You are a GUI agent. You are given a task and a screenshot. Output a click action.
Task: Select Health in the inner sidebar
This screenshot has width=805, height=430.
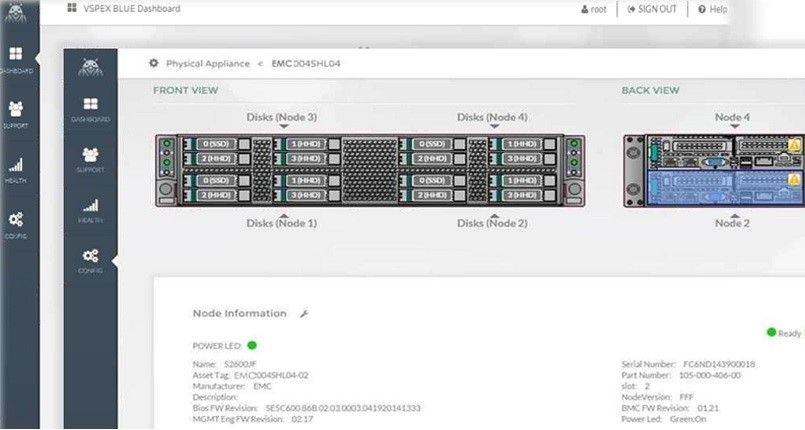(x=90, y=211)
